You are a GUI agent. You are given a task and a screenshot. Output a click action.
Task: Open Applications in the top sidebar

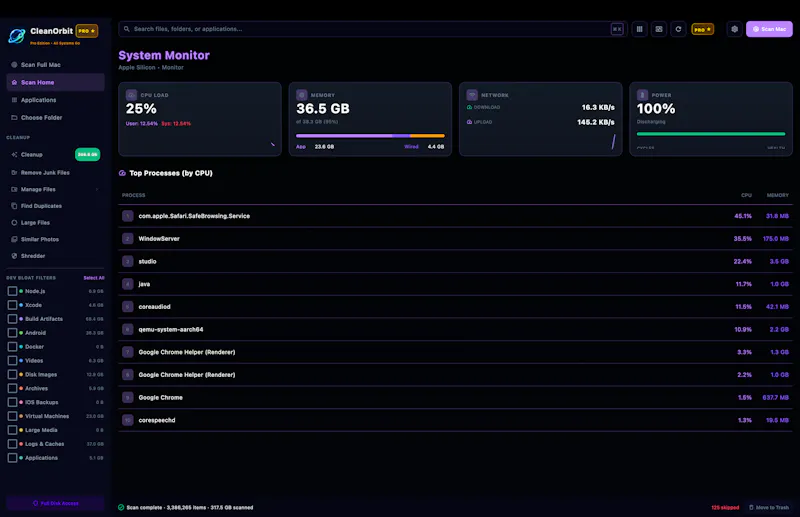tap(56, 100)
